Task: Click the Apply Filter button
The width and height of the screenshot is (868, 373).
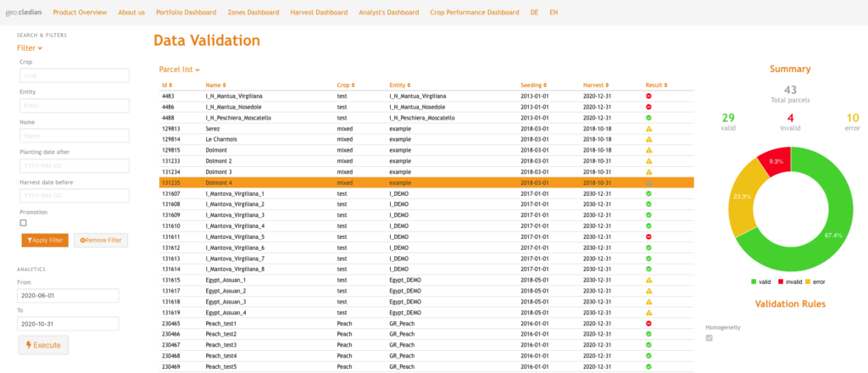Action: [44, 240]
